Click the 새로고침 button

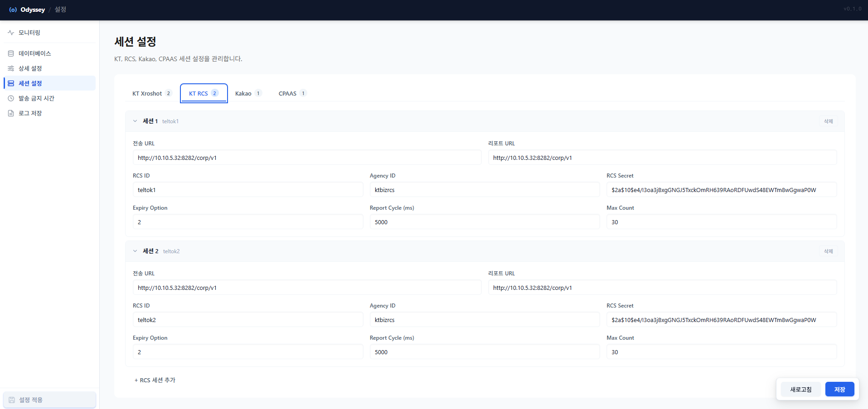(x=801, y=390)
